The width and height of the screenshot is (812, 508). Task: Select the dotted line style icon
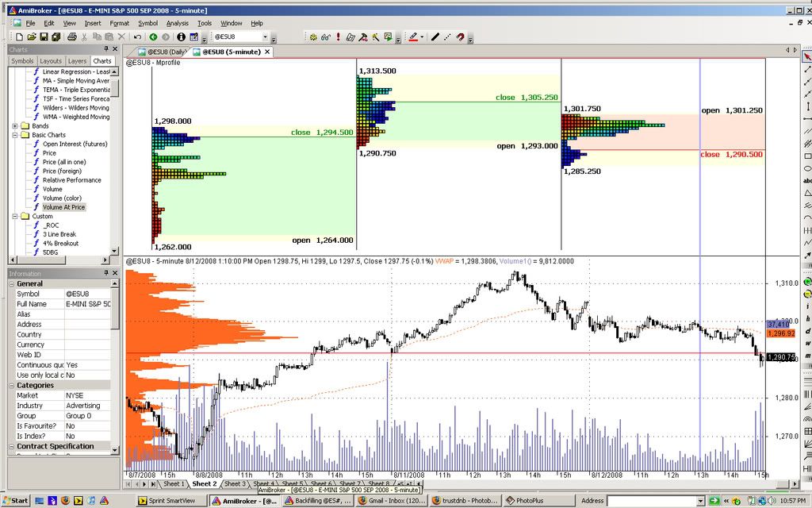tap(447, 37)
